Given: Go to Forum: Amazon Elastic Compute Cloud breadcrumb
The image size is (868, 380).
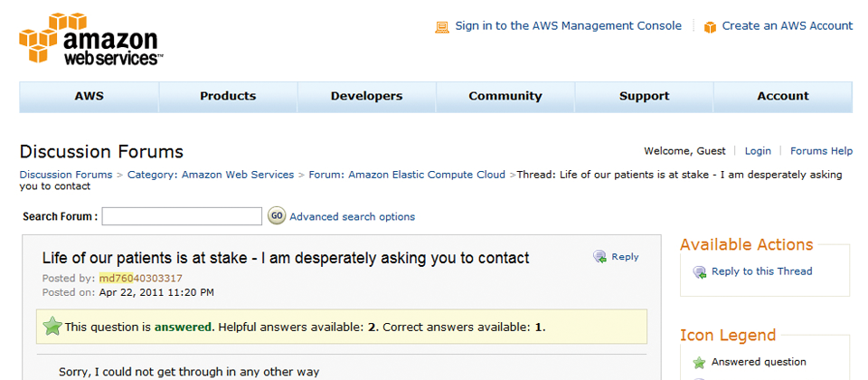Looking at the screenshot, I should pos(407,175).
